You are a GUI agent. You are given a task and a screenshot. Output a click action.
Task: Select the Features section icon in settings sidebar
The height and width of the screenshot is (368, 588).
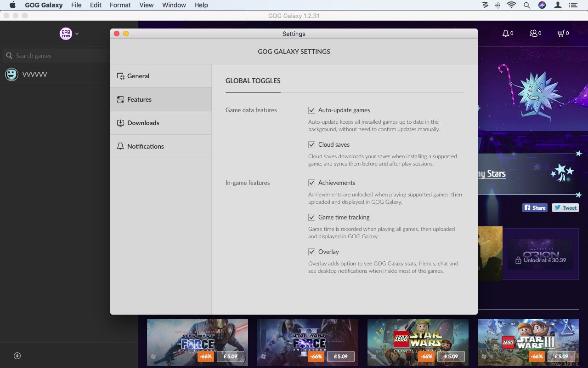(120, 99)
